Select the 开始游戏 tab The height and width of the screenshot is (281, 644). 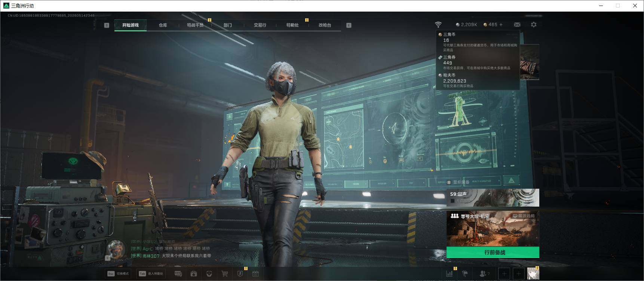tap(131, 25)
